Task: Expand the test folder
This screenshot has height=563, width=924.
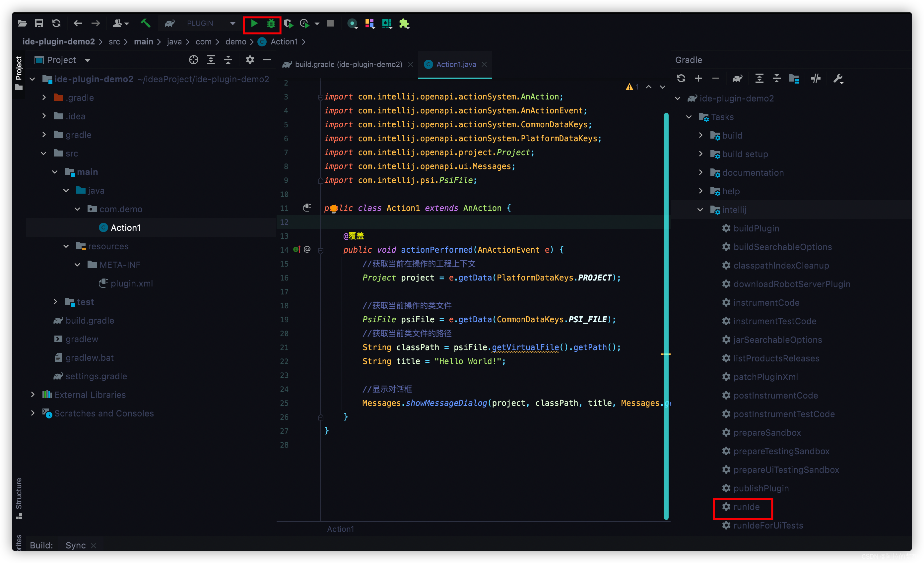Action: tap(55, 302)
